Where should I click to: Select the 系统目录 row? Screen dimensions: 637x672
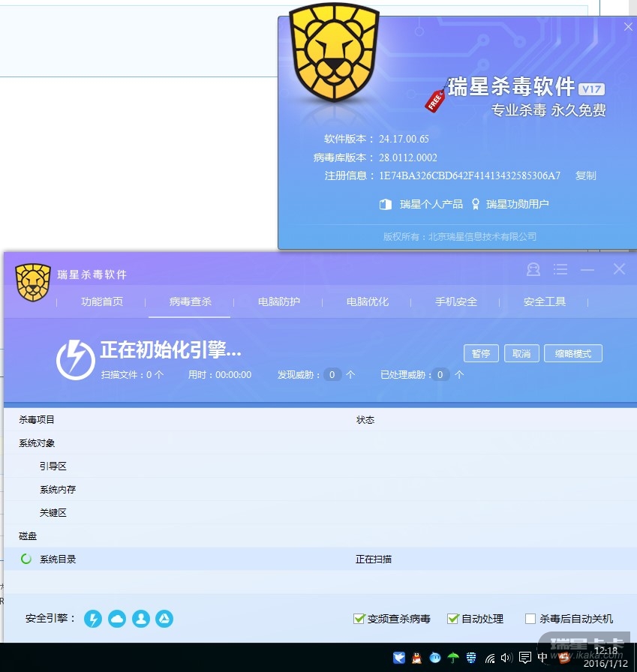[320, 559]
